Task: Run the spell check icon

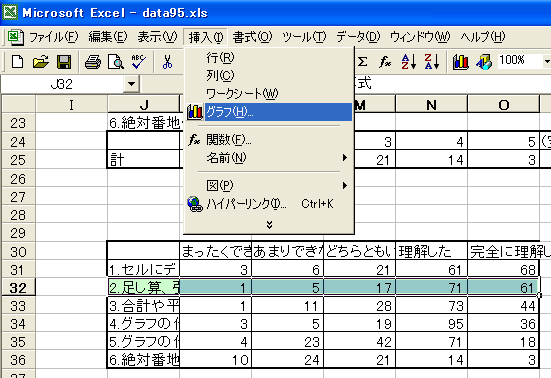Action: [139, 62]
